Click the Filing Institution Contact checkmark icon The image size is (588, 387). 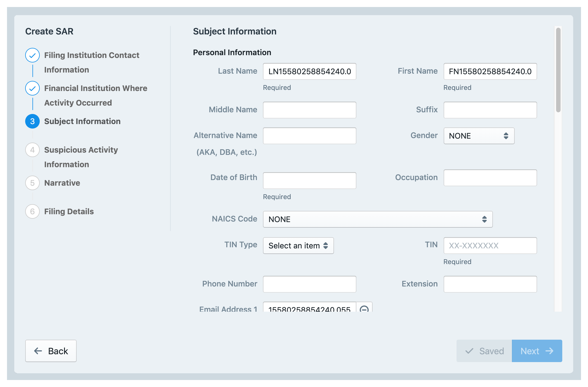click(32, 55)
